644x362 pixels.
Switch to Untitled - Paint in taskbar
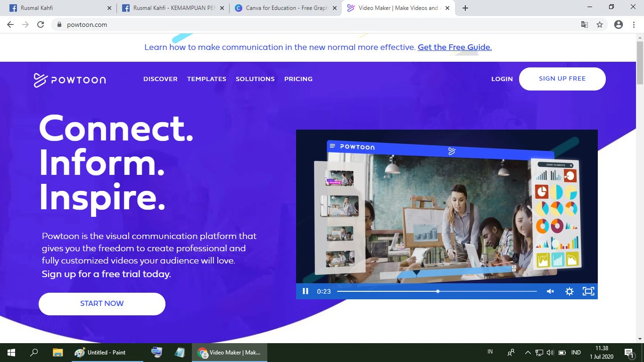[x=107, y=352]
